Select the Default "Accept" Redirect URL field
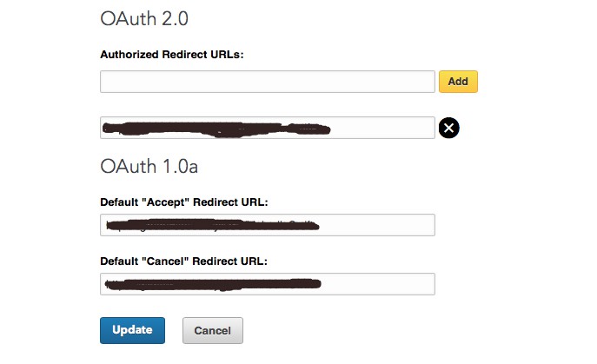Viewport: 597px width, 364px height. tap(267, 225)
